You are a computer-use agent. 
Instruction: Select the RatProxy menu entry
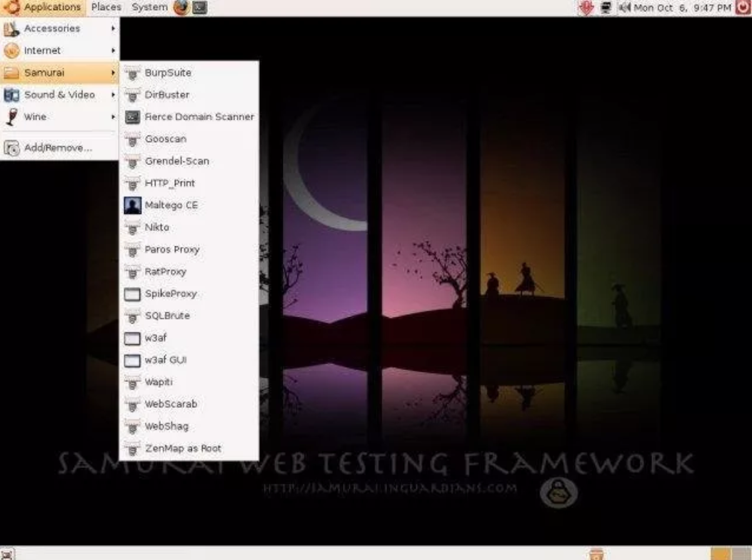point(189,271)
